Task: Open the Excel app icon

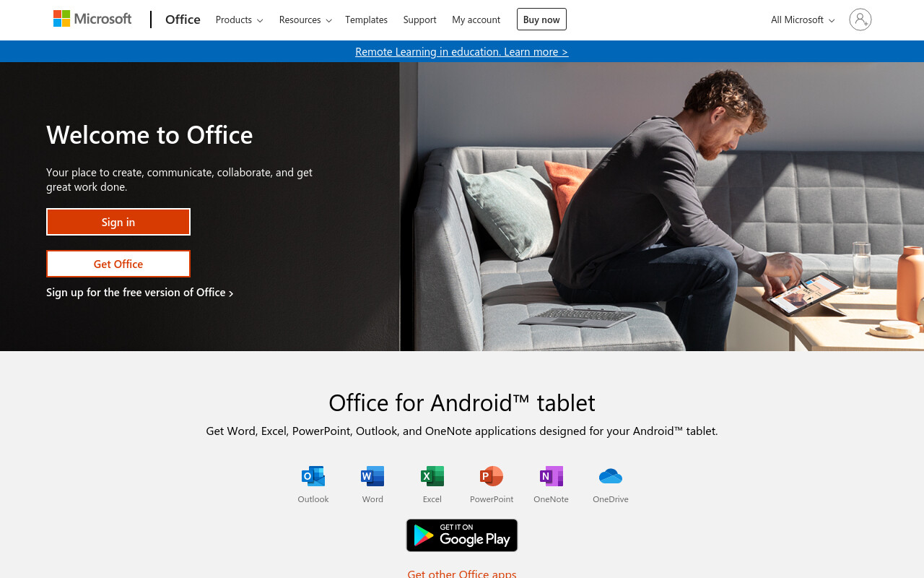Action: pos(432,476)
